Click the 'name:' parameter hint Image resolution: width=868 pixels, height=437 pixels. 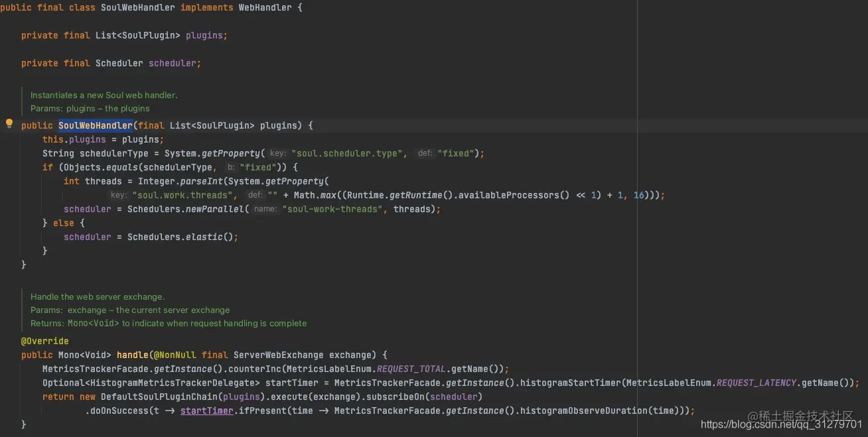(265, 209)
